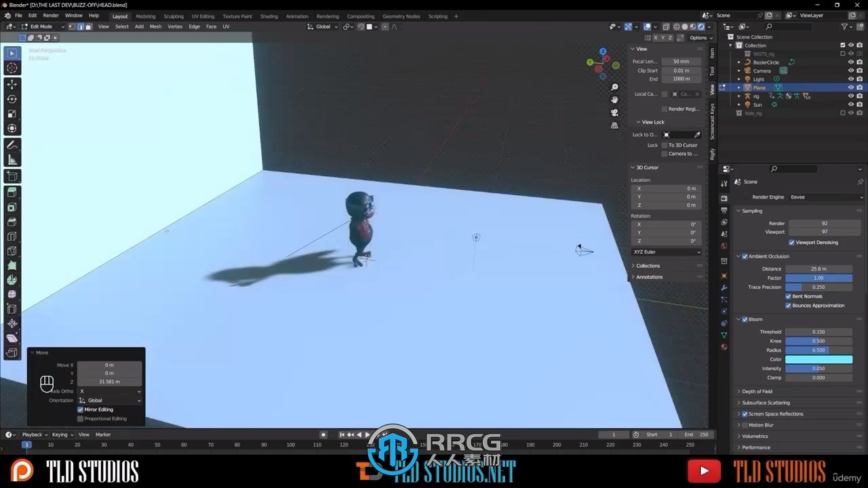Select the Measure tool
The height and width of the screenshot is (488, 868).
[x=12, y=160]
